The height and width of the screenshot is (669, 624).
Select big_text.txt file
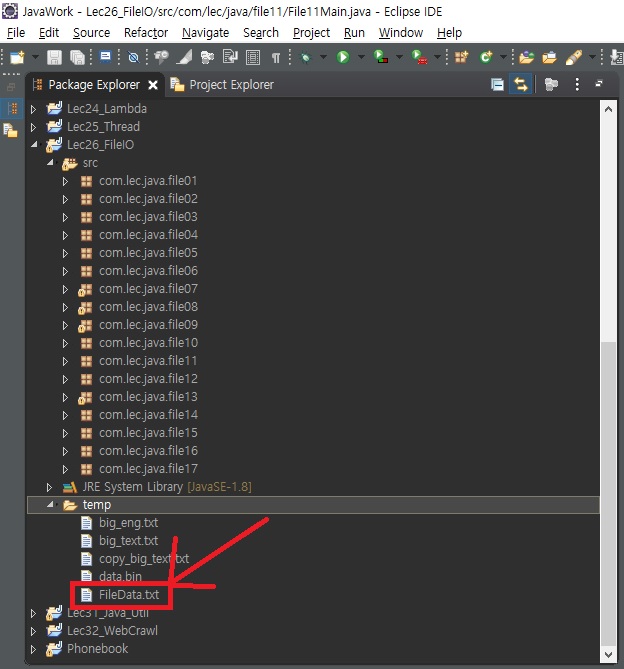128,541
